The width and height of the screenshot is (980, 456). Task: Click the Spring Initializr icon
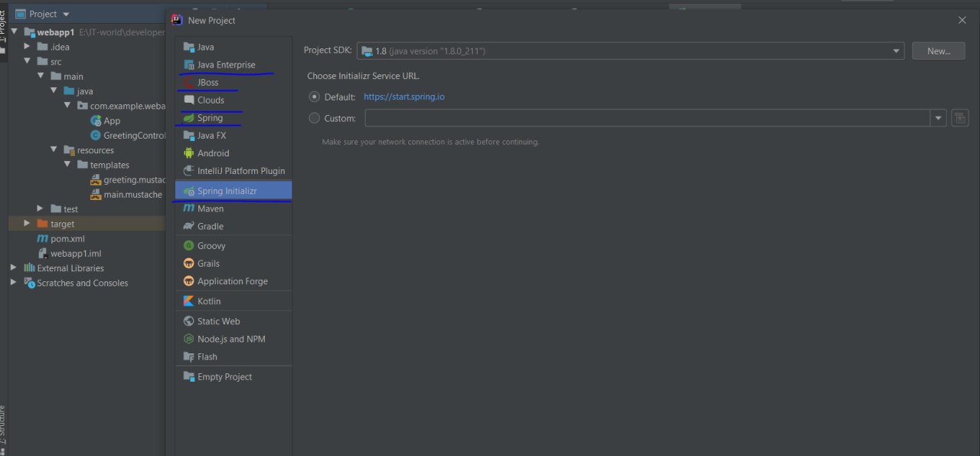[x=188, y=191]
